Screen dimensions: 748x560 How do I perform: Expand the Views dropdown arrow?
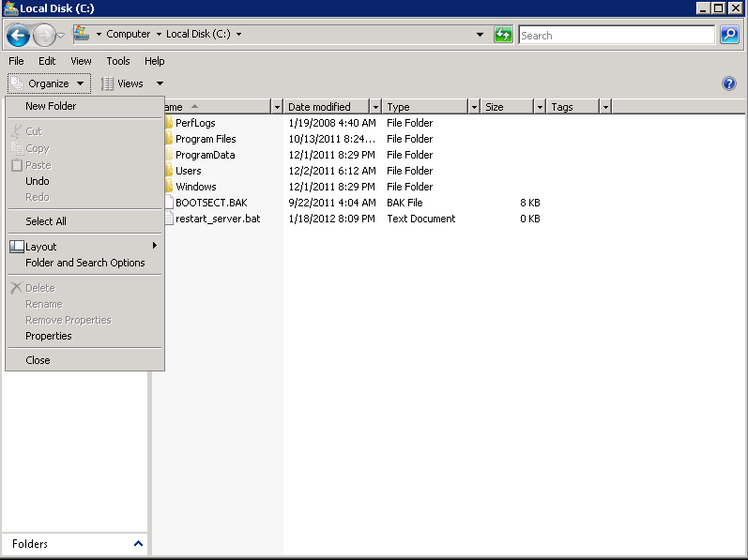160,83
